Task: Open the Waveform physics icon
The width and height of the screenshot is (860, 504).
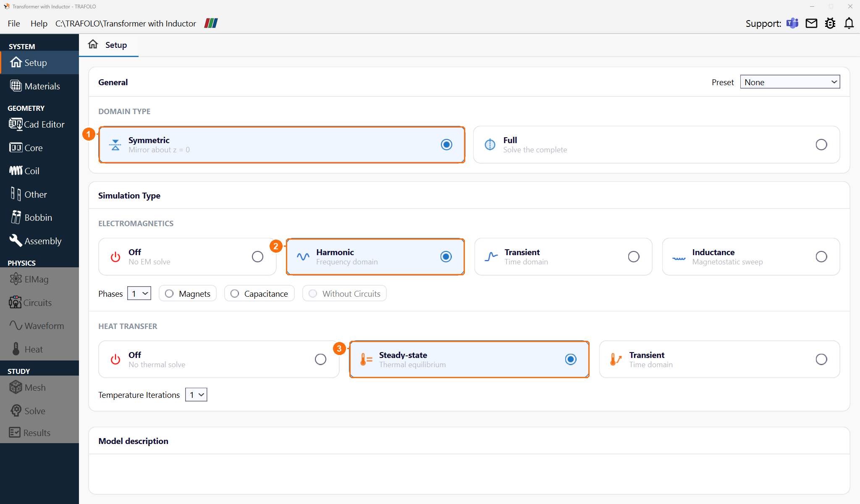Action: click(x=16, y=326)
